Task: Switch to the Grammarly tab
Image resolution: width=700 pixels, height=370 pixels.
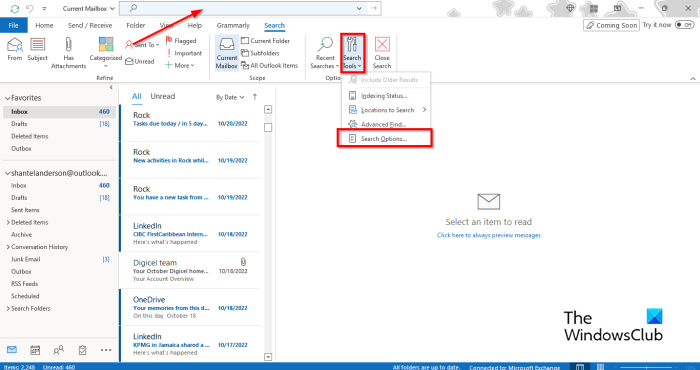Action: tap(233, 25)
